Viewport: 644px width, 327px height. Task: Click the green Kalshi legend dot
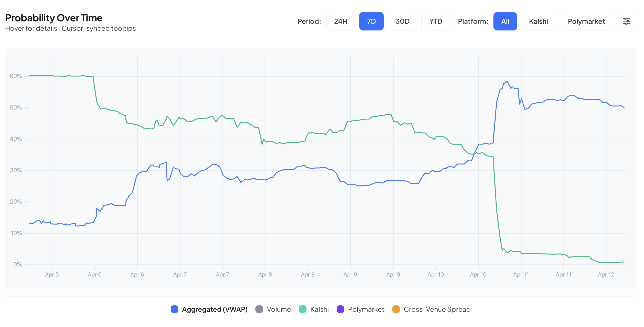(x=303, y=309)
